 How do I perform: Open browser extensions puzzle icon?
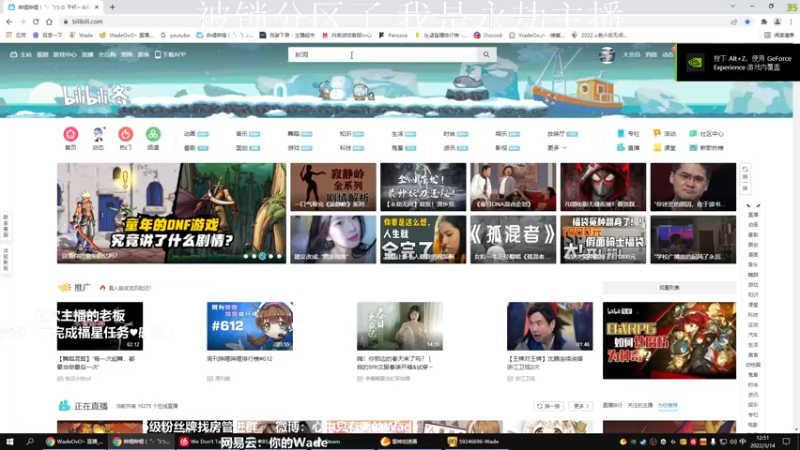point(764,21)
